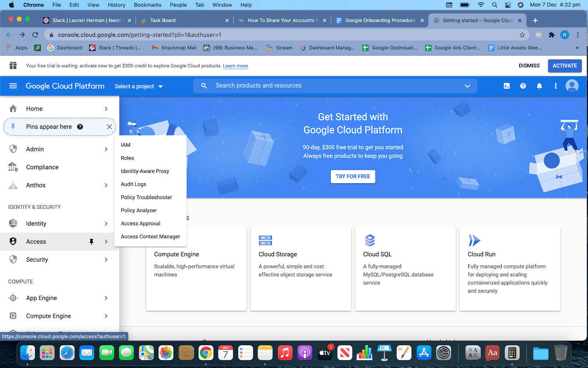588x368 pixels.
Task: Click the Anthos triangle icon
Action: [13, 185]
